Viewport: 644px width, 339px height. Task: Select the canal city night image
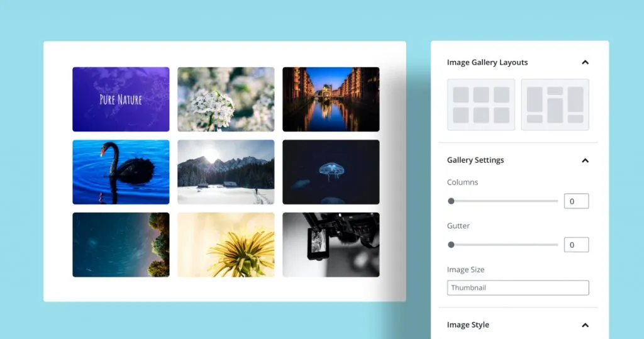pyautogui.click(x=331, y=99)
